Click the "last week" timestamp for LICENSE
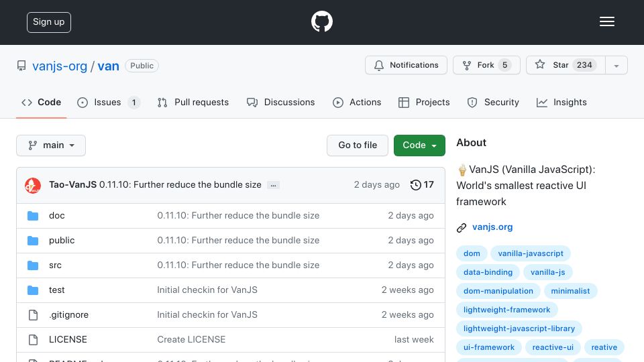This screenshot has height=362, width=644. (x=414, y=339)
